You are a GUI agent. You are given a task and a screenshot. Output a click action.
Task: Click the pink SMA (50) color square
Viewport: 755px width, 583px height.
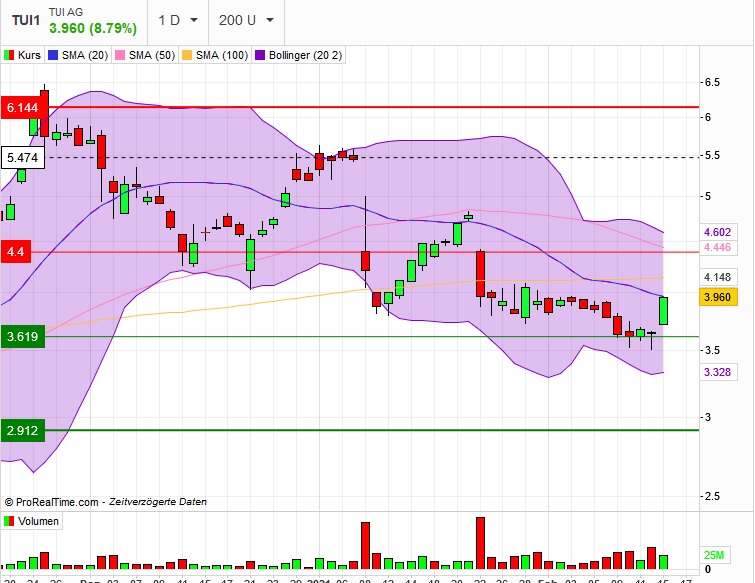(x=120, y=55)
